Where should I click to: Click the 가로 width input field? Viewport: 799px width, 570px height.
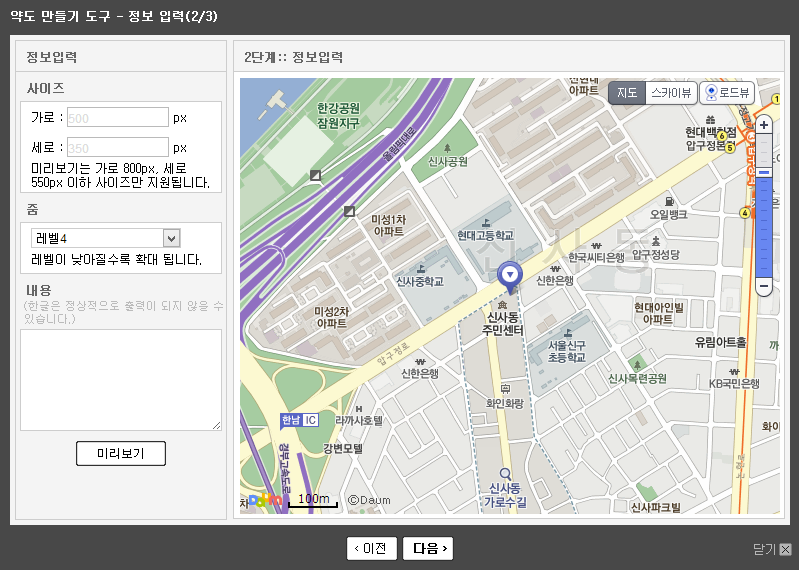tap(117, 117)
